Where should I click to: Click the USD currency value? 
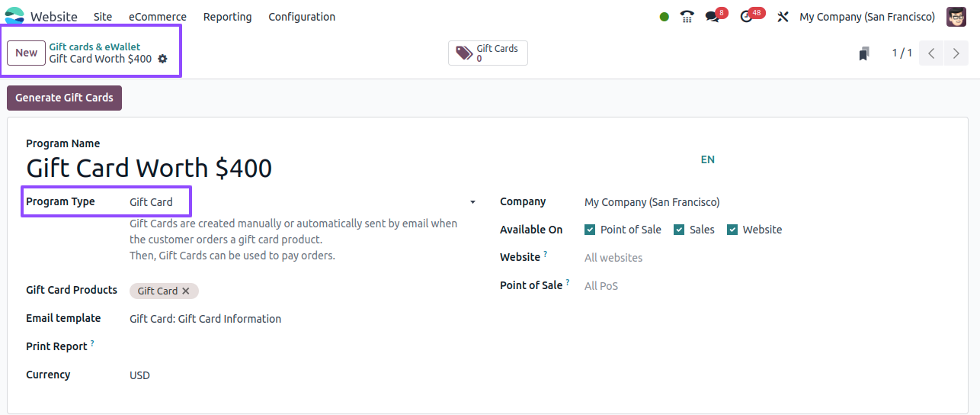[140, 375]
